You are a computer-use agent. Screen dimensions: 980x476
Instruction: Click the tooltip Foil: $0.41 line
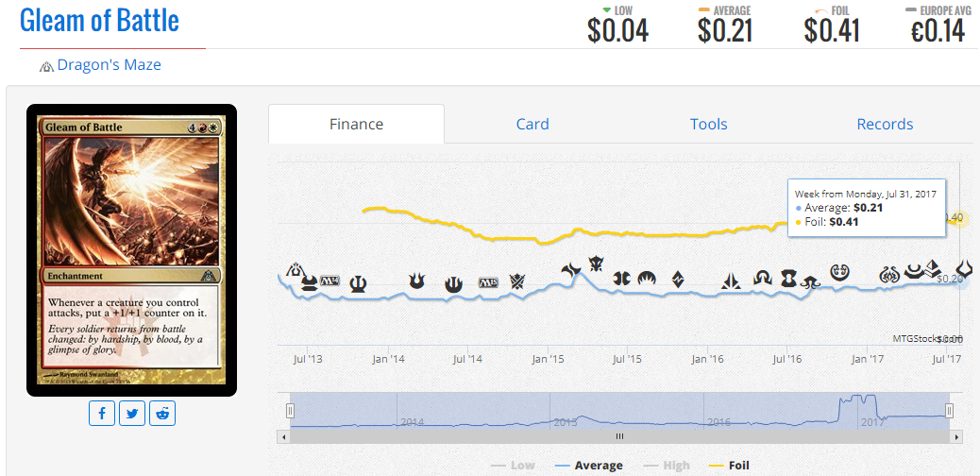[x=827, y=221]
